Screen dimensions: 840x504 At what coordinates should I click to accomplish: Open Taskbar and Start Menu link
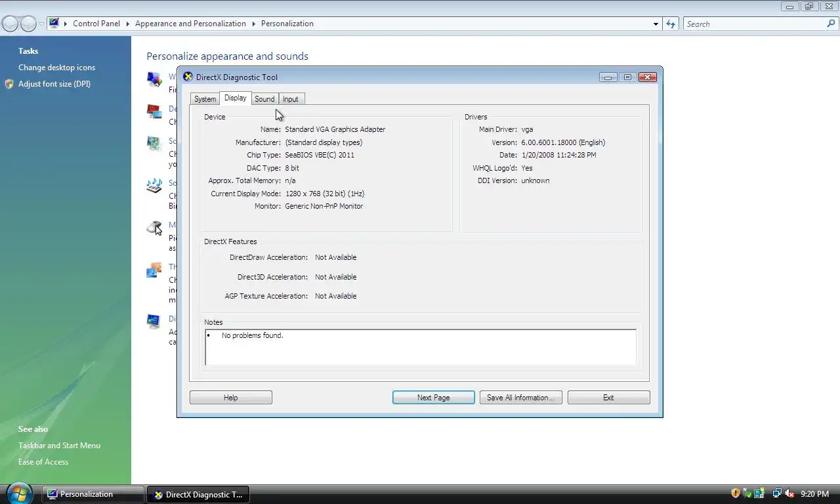click(59, 446)
